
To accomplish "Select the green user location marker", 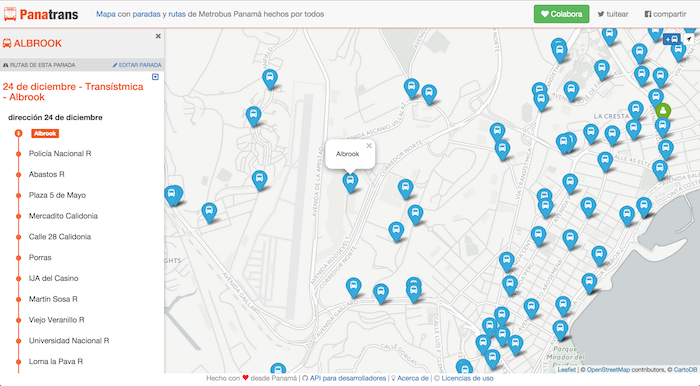I will pyautogui.click(x=663, y=111).
